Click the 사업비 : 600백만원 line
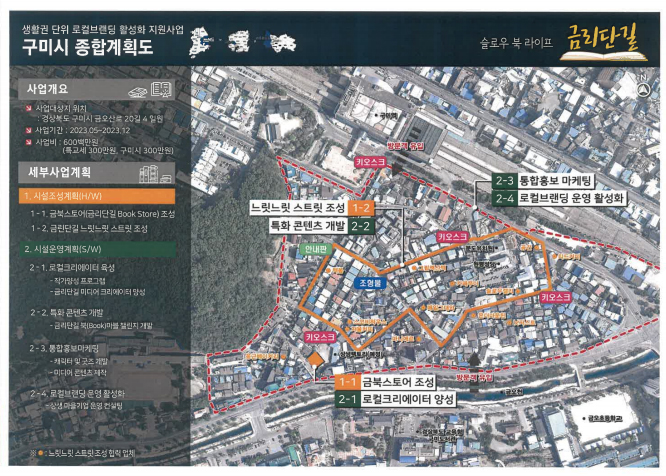The height and width of the screenshot is (476, 666). click(x=67, y=142)
